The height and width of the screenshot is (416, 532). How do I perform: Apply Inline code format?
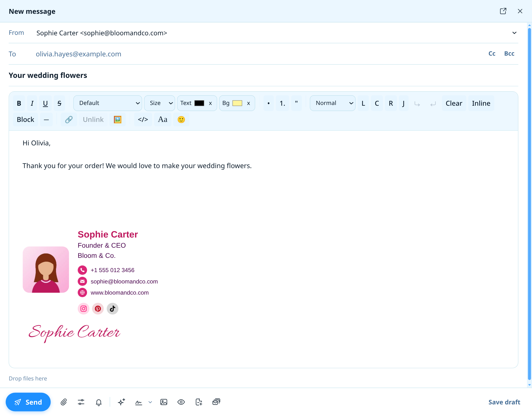pyautogui.click(x=481, y=103)
